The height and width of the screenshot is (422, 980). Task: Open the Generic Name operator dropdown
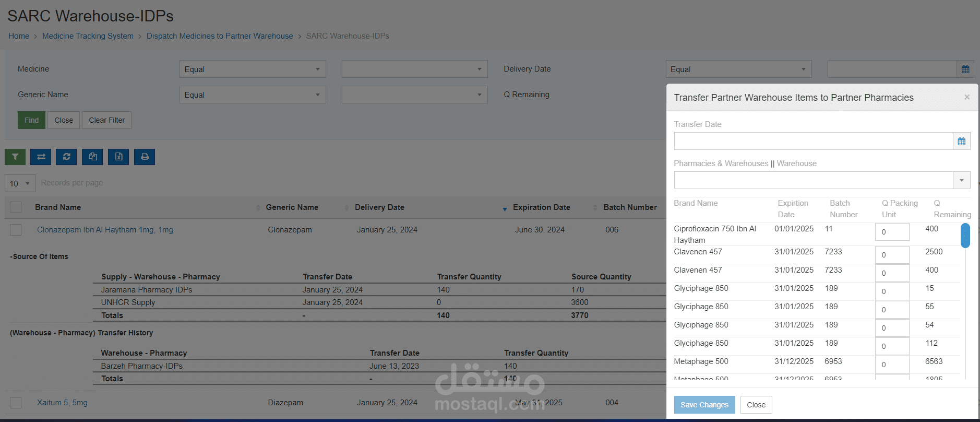[253, 95]
